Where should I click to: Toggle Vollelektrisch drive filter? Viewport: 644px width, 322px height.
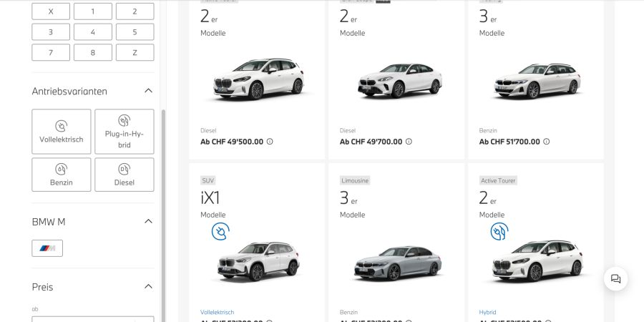(x=62, y=132)
